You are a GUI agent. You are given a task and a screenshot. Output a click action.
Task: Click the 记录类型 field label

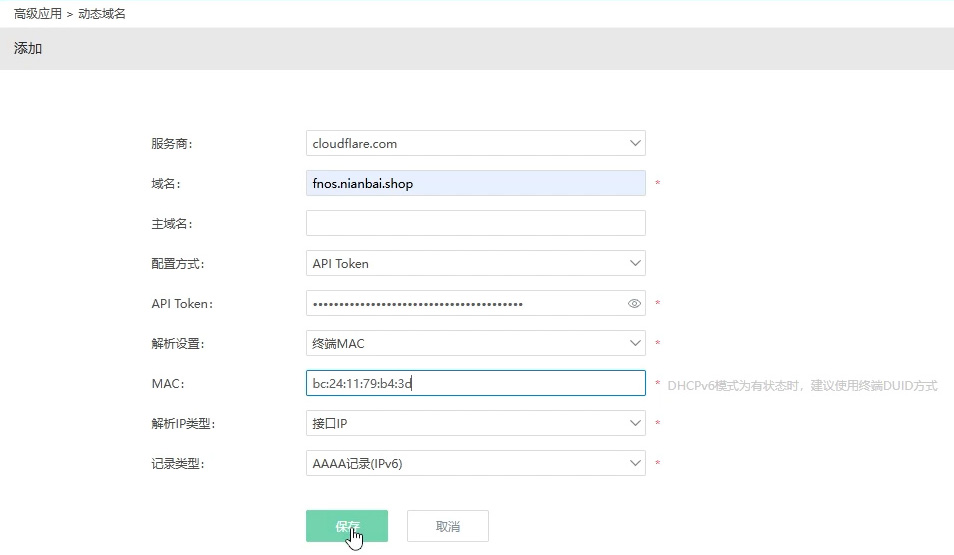[177, 464]
